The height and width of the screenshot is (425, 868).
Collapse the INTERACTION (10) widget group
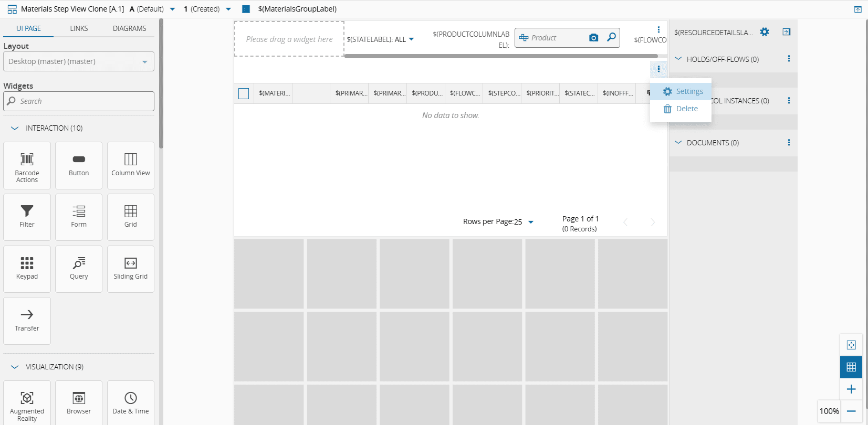[15, 128]
